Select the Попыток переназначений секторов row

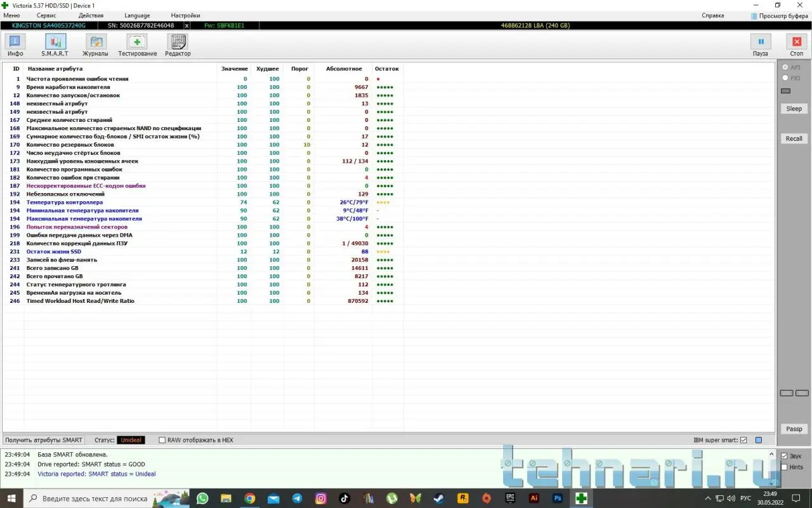[204, 227]
